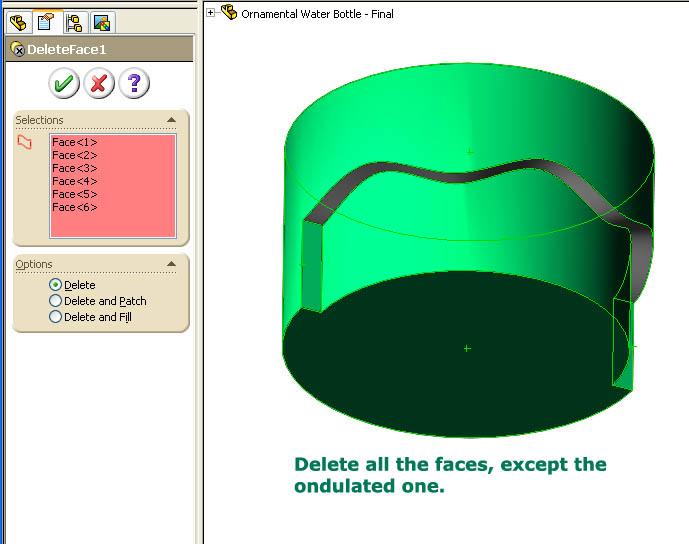Open the ConfigurationManager tab icon

point(74,21)
